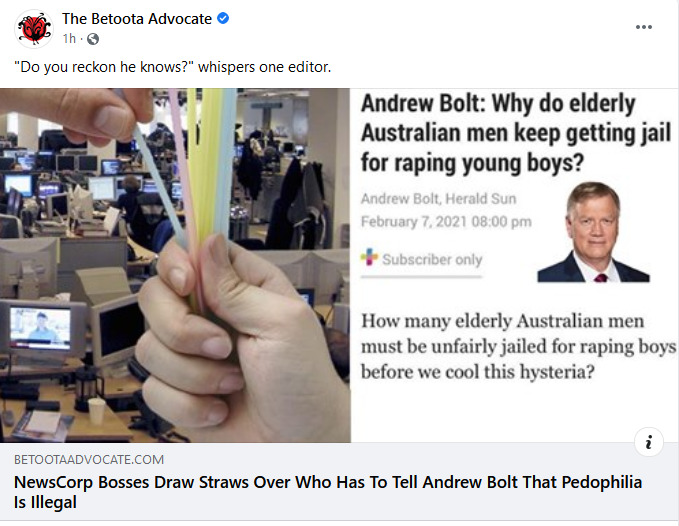
Task: Click the public globe audience icon
Action: tap(93, 39)
